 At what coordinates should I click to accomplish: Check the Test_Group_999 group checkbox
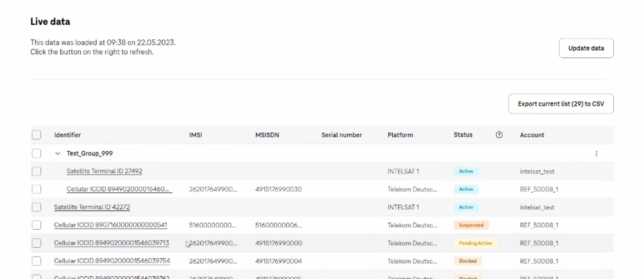[37, 154]
